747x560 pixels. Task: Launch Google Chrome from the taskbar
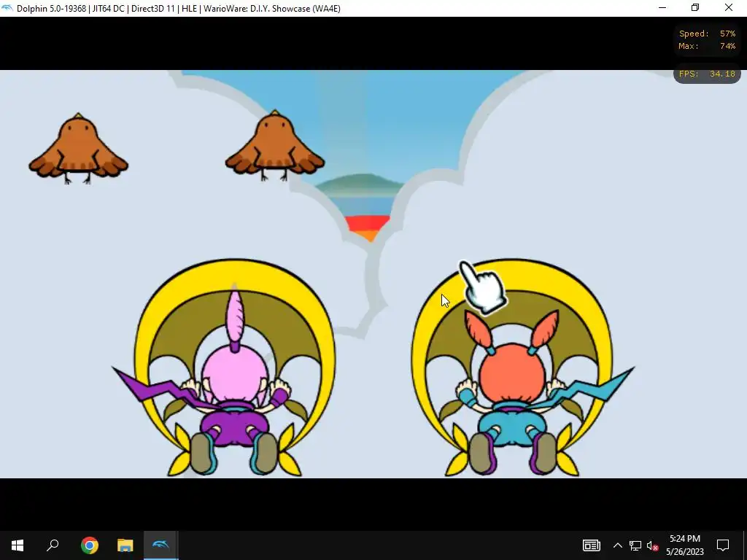point(90,545)
